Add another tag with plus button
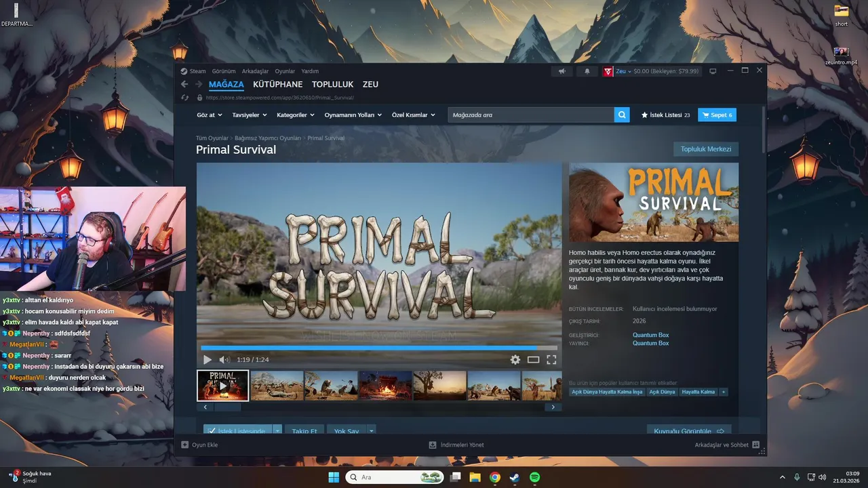The height and width of the screenshot is (488, 868). click(x=723, y=392)
